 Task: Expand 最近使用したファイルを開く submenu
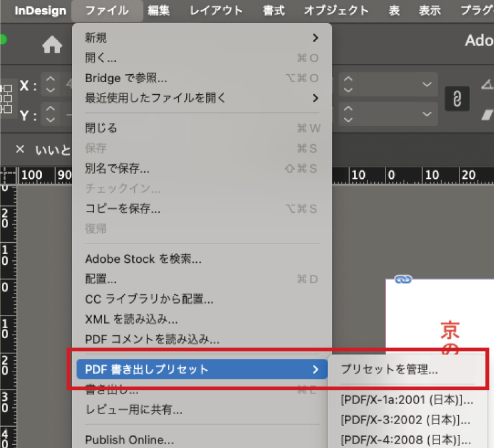202,98
